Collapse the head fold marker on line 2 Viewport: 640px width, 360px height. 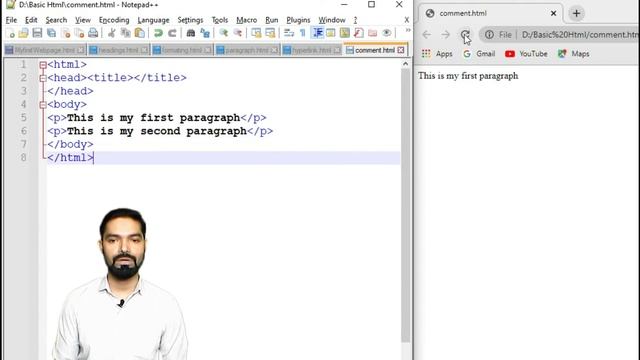coord(43,78)
